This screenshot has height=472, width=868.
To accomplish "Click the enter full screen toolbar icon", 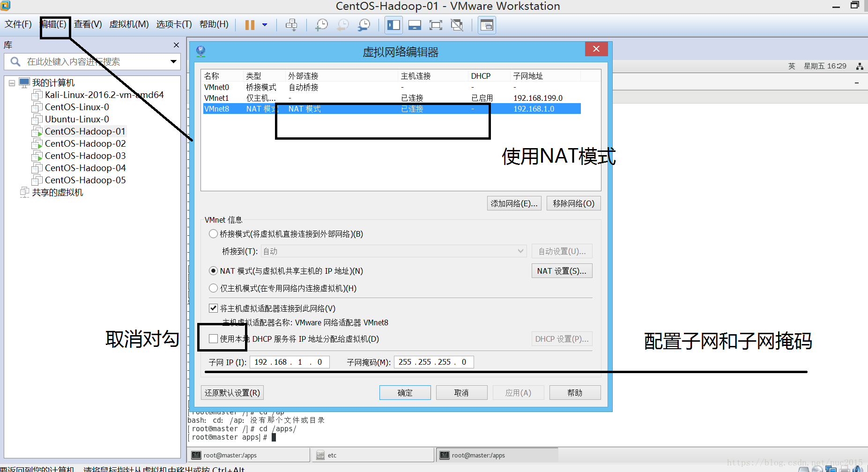I will click(436, 25).
